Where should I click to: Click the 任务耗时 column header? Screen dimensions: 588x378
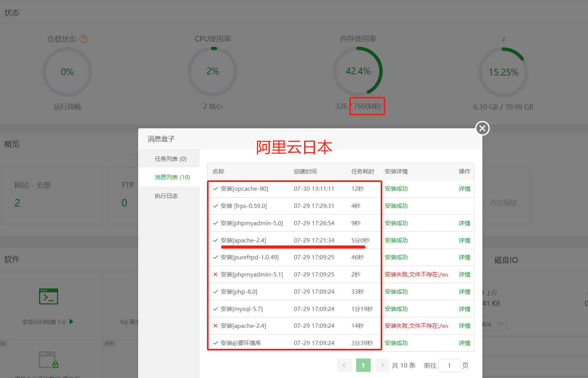tap(363, 172)
